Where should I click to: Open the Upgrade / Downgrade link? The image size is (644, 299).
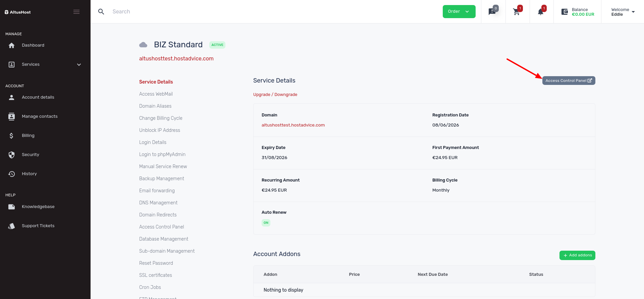click(x=275, y=95)
